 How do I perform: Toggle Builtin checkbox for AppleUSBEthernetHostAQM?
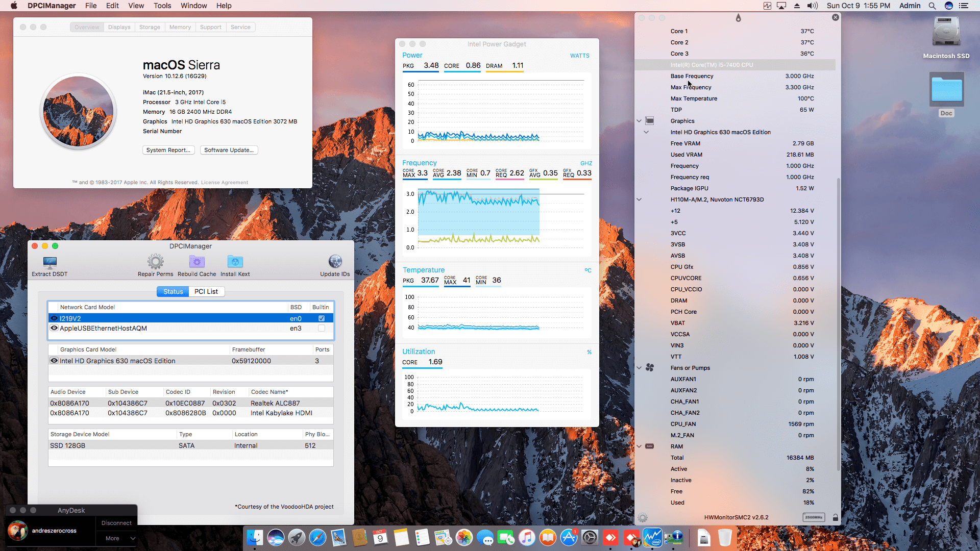pyautogui.click(x=322, y=328)
